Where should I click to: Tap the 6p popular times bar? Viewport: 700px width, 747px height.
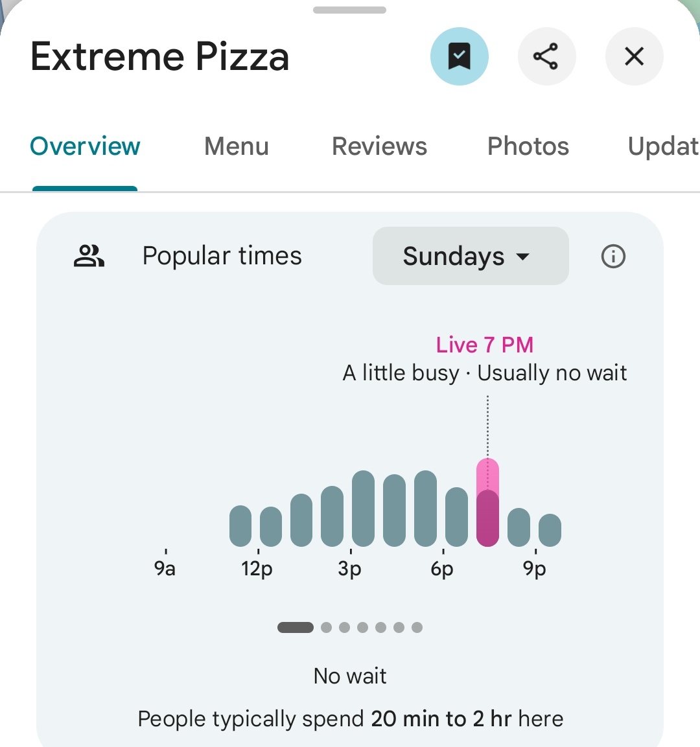(456, 516)
